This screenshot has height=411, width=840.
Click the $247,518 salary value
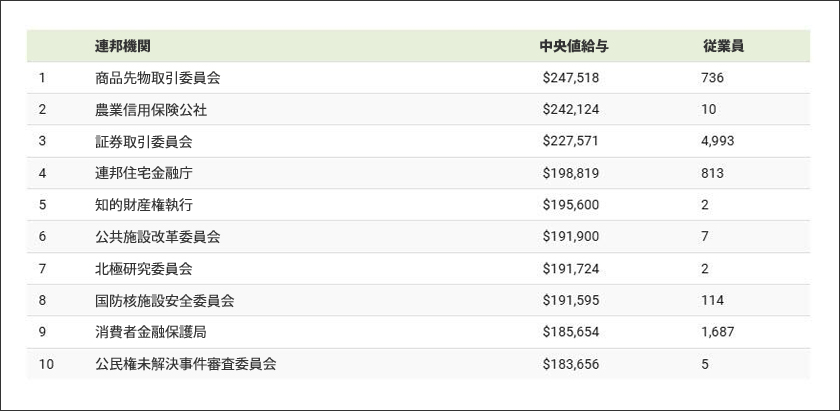[570, 78]
